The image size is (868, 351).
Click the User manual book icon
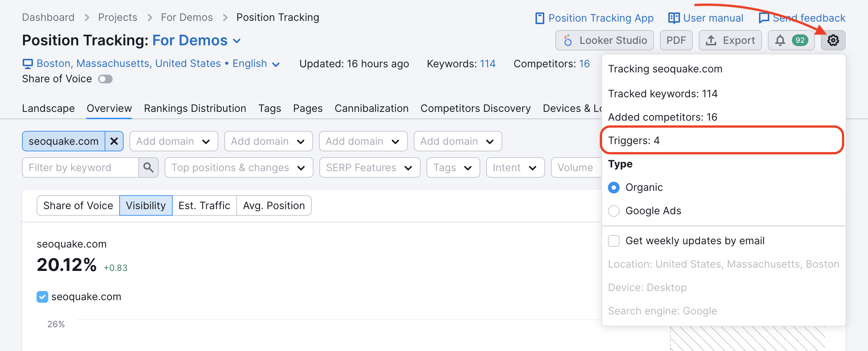(674, 18)
